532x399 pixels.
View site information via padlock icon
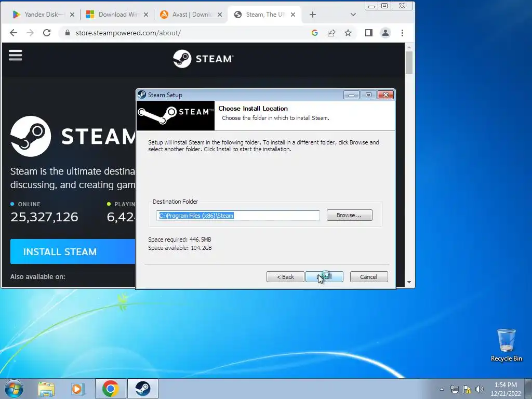click(x=68, y=33)
